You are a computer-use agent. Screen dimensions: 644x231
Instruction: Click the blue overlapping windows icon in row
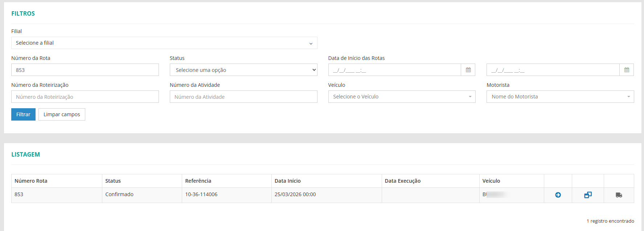[x=588, y=195]
